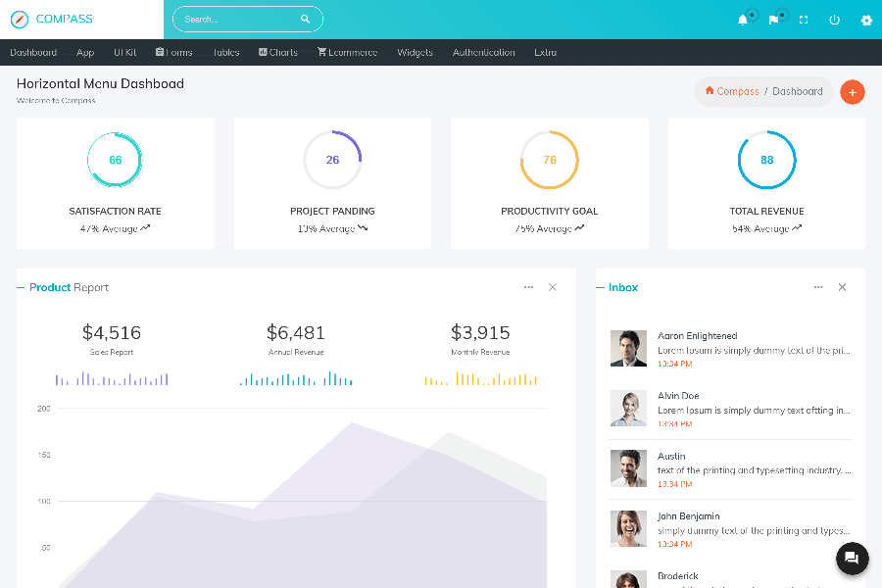This screenshot has height=588, width=882.
Task: Click the Satisfaction Rate progress circle
Action: [x=116, y=160]
